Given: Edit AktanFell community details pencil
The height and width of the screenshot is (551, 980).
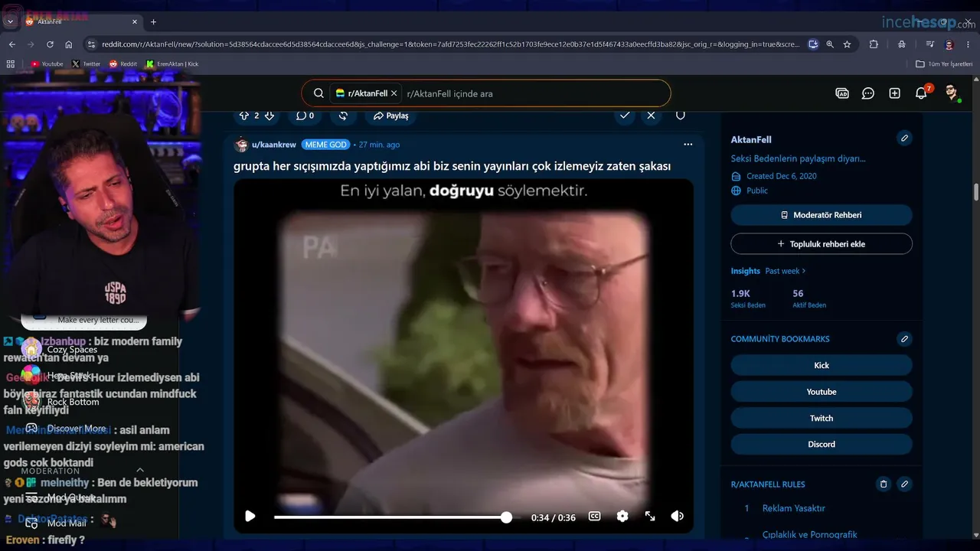Looking at the screenshot, I should click(904, 139).
